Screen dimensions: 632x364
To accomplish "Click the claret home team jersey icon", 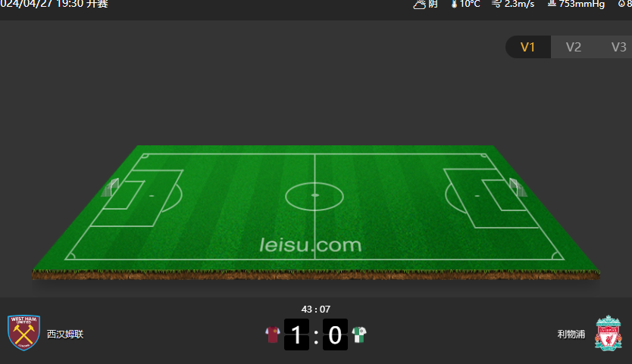I will pos(273,334).
